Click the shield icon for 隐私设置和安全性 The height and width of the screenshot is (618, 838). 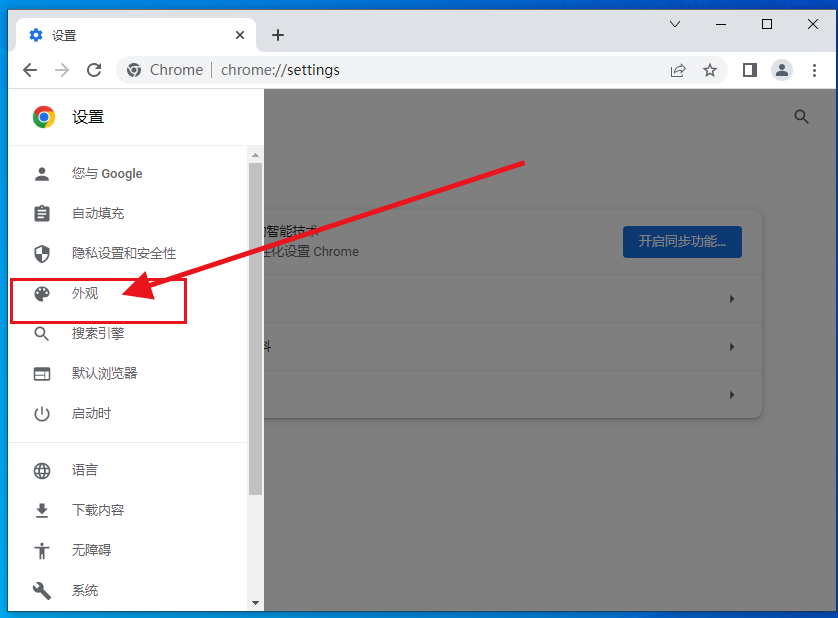pyautogui.click(x=42, y=253)
